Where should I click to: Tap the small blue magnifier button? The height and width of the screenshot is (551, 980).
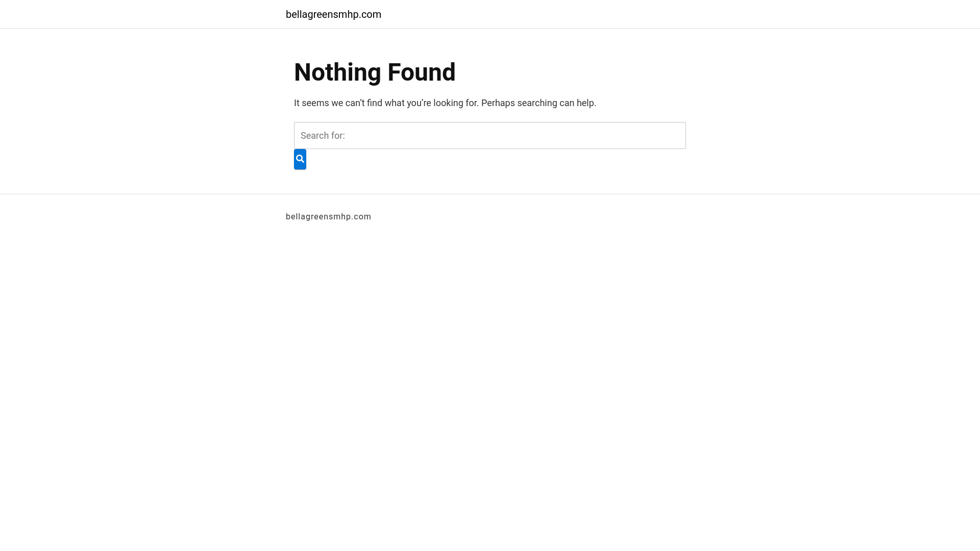point(300,159)
